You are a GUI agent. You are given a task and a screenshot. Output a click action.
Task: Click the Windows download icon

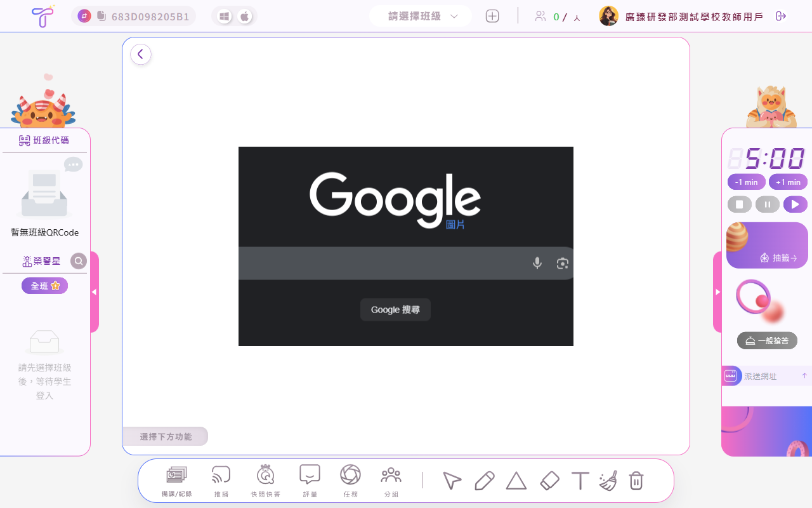point(224,17)
